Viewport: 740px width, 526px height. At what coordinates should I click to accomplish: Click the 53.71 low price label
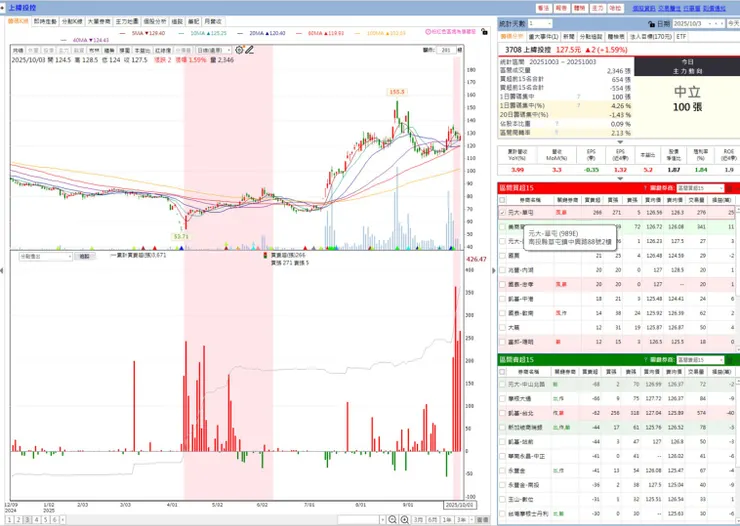(181, 236)
